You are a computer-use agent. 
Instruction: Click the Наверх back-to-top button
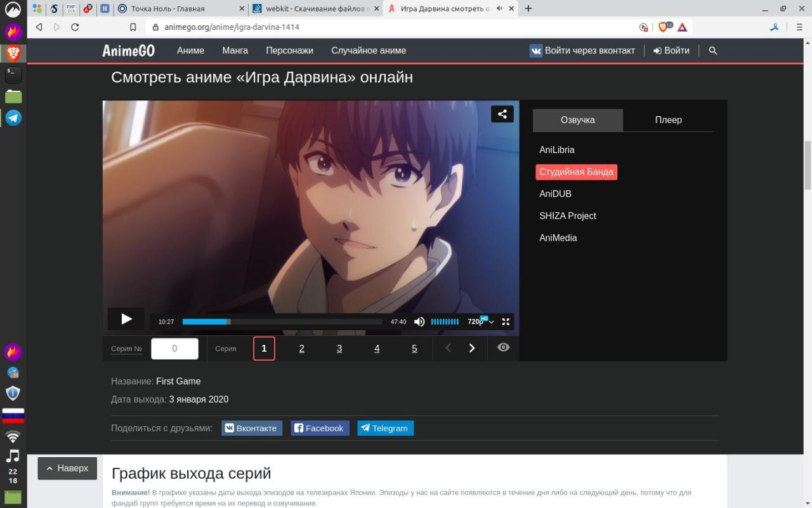pyautogui.click(x=67, y=469)
